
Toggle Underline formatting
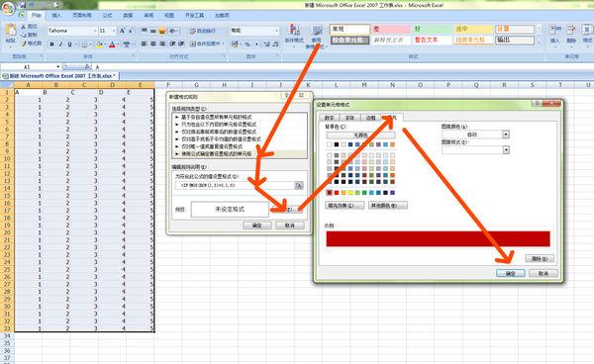click(69, 45)
